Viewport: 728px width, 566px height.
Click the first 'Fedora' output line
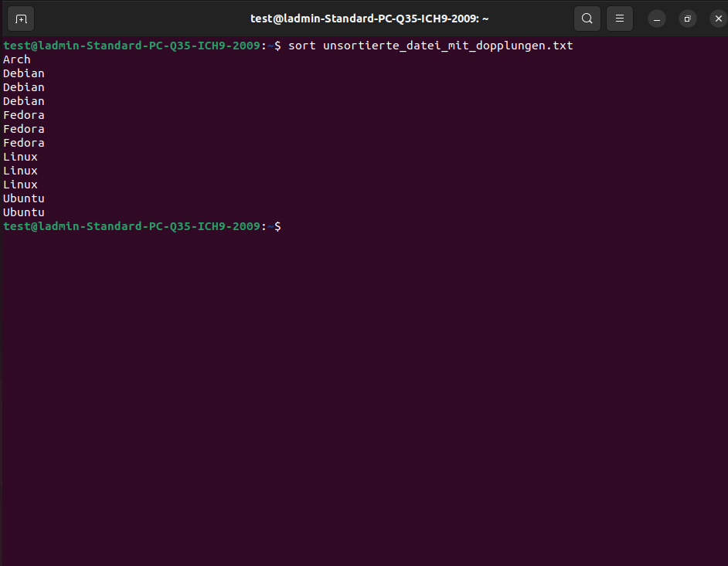pyautogui.click(x=24, y=115)
